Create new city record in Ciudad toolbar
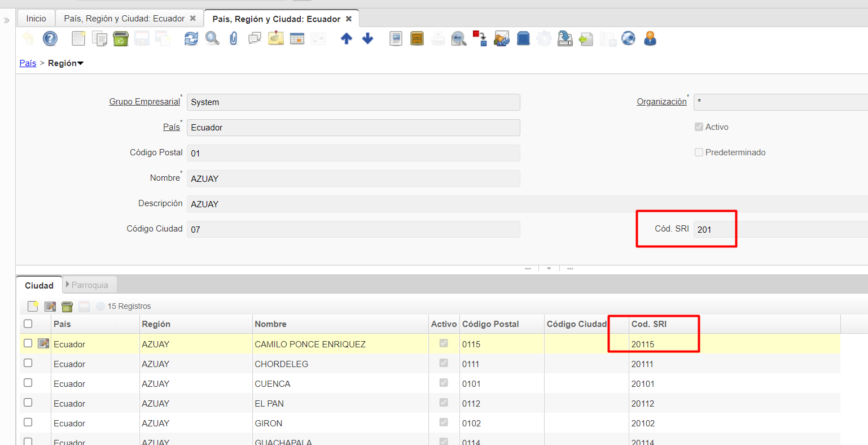The image size is (868, 445). click(x=33, y=306)
